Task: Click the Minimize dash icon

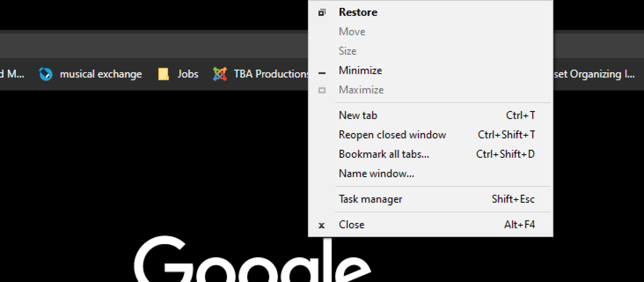Action: click(x=322, y=73)
